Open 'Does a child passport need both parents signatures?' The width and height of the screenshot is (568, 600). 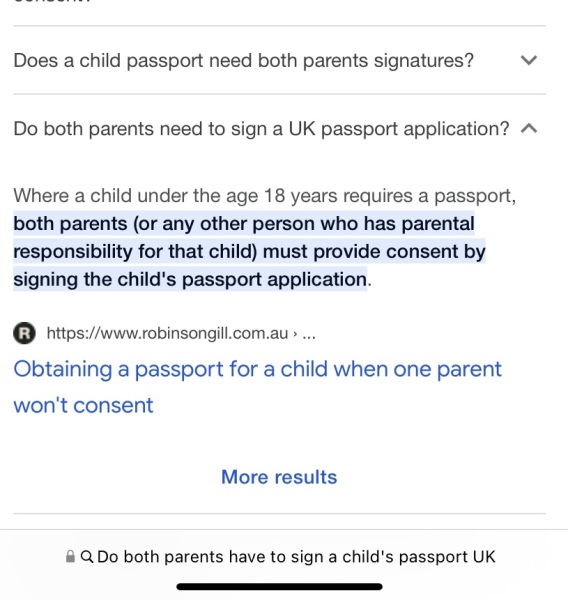click(244, 60)
